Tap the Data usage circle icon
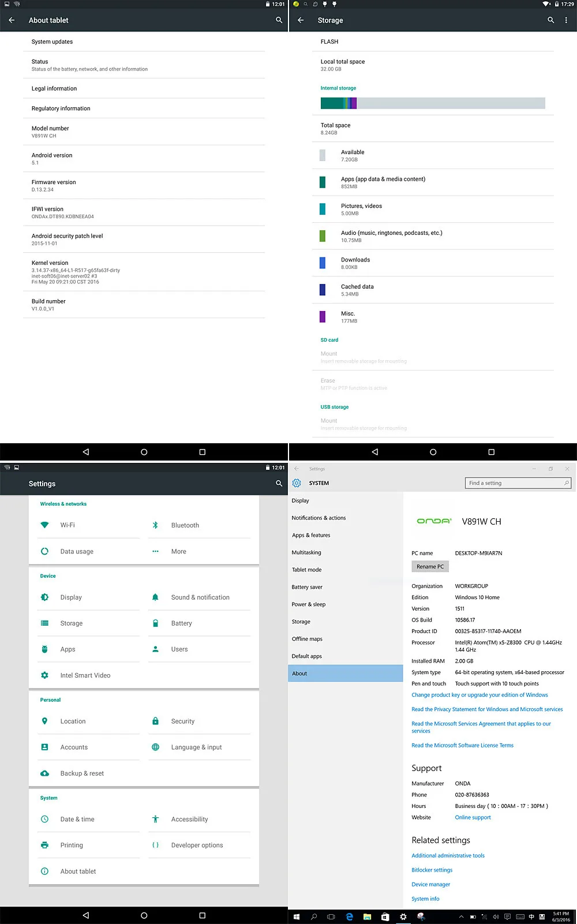 point(44,551)
